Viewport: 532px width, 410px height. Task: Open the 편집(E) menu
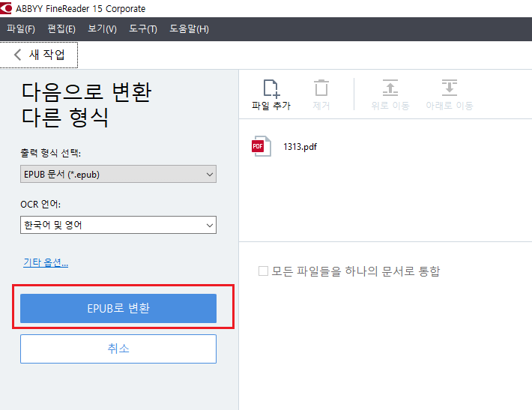pos(61,28)
